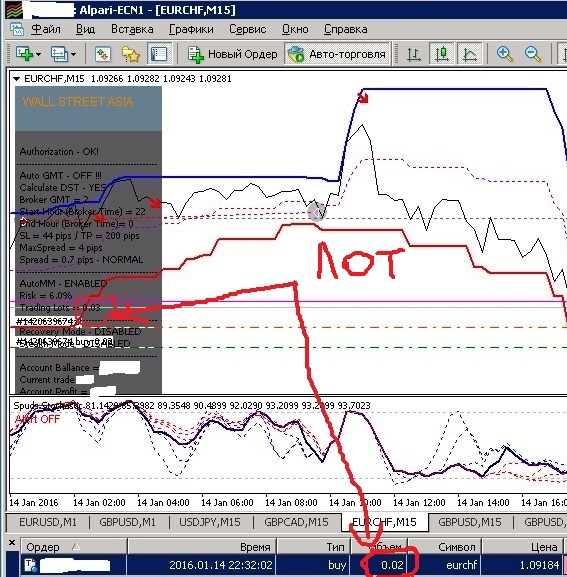Click the Новый Ордер button
Viewport: 567px width, 577px height.
click(x=233, y=54)
